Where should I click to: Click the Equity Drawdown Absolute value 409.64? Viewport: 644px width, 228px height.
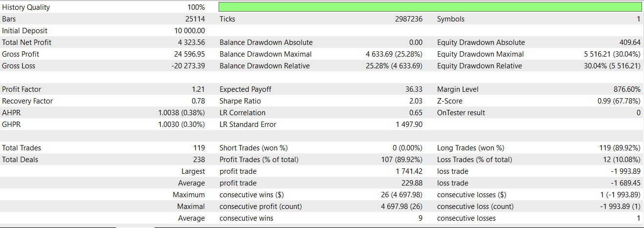point(630,42)
